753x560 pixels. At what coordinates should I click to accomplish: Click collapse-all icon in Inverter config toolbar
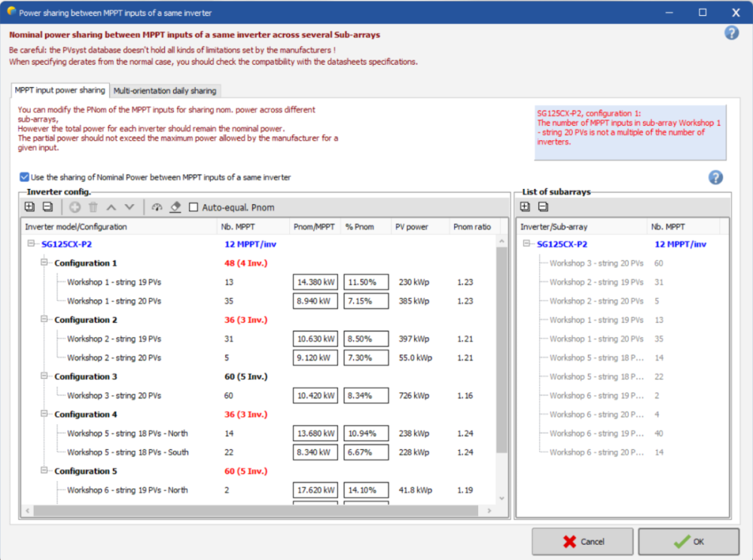[47, 207]
